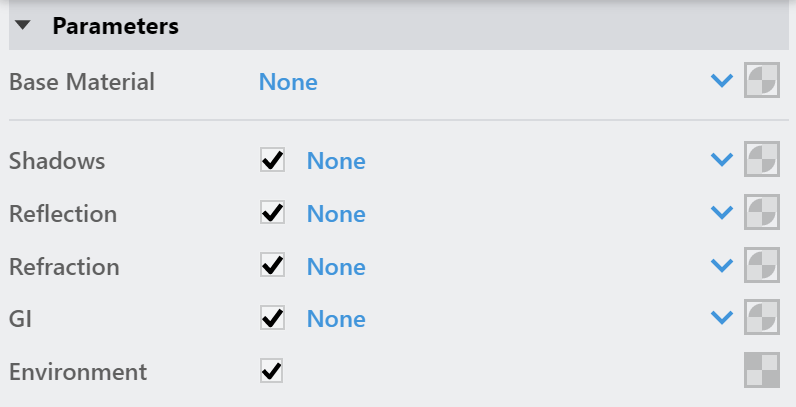Screen dimensions: 796x407
Task: Uncheck the Shadows checkbox
Action: [x=272, y=160]
